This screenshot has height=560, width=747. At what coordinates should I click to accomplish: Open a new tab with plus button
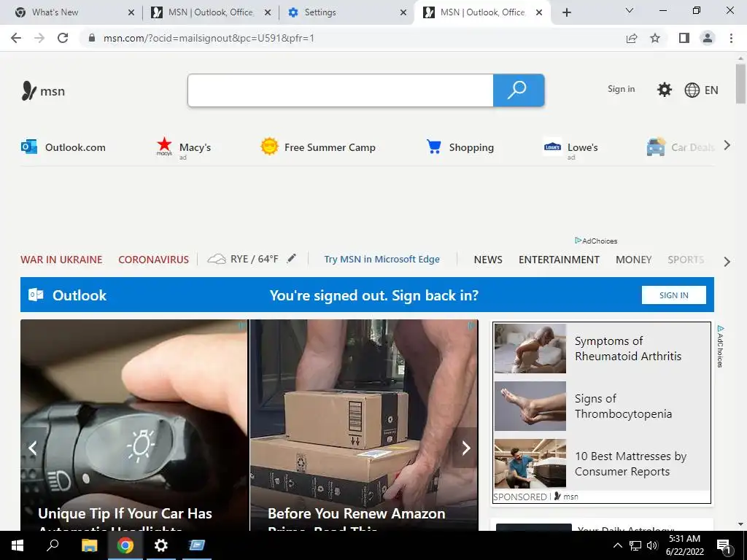pyautogui.click(x=566, y=12)
